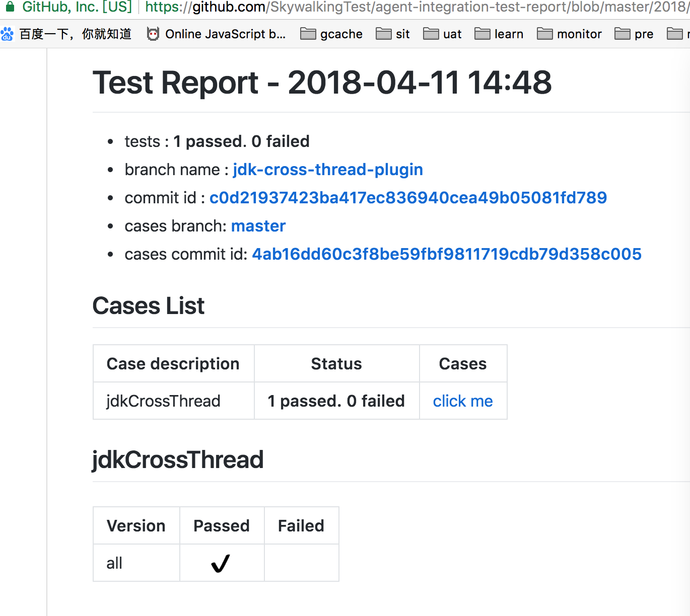This screenshot has width=690, height=616.
Task: Open the sit bookmark folder
Action: click(x=392, y=34)
